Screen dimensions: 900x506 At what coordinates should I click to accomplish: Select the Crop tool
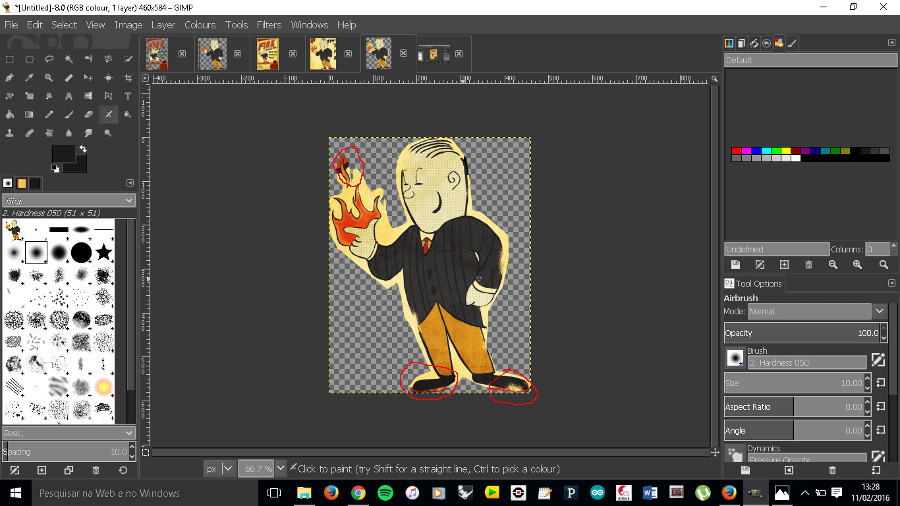tap(128, 77)
